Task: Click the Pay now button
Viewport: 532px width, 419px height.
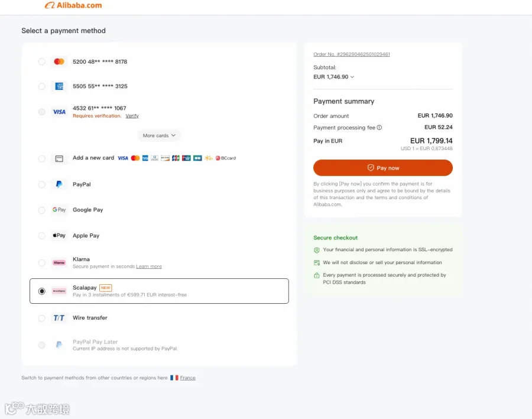Action: (382, 168)
